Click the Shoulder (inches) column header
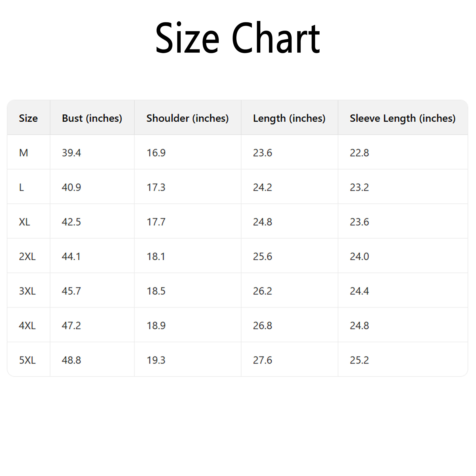Viewport: 476px width, 476px height. tap(188, 118)
